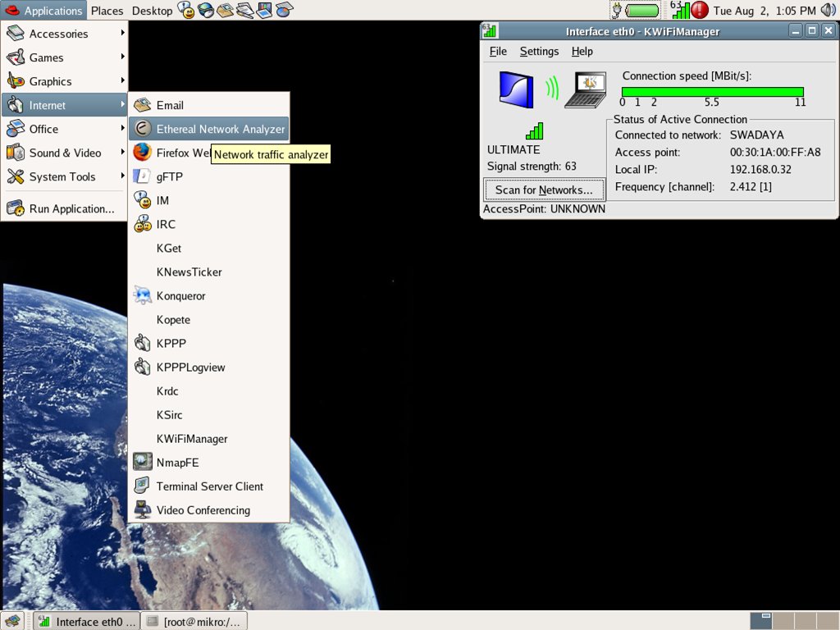
Task: Open the Settings menu in KWiFiManager
Action: coord(539,51)
